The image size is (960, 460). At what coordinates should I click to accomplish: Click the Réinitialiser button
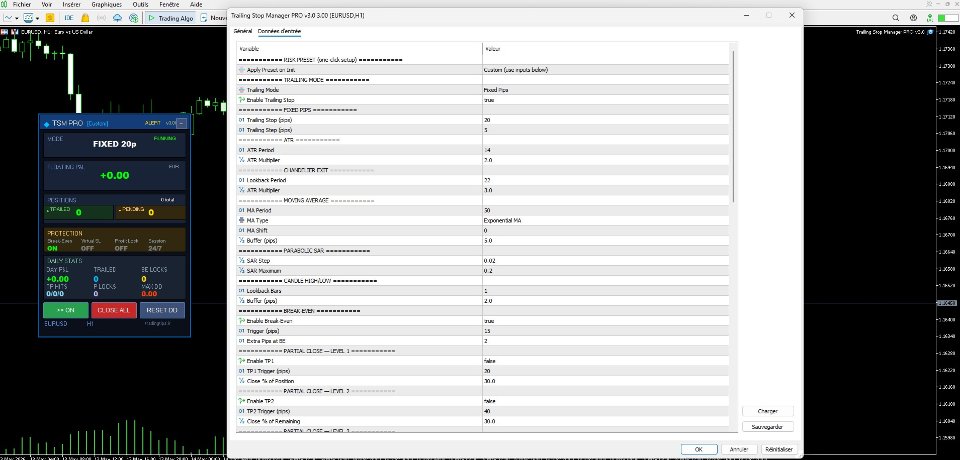[x=779, y=449]
